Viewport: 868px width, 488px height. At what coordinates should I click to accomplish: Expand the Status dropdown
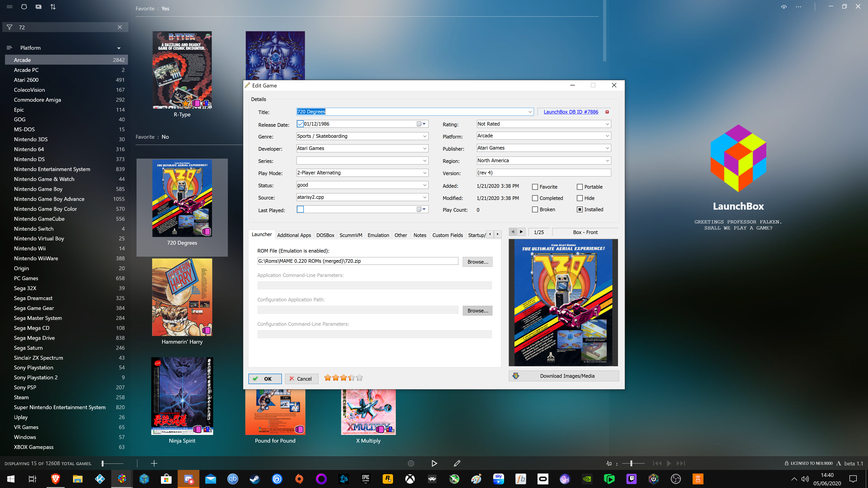425,185
